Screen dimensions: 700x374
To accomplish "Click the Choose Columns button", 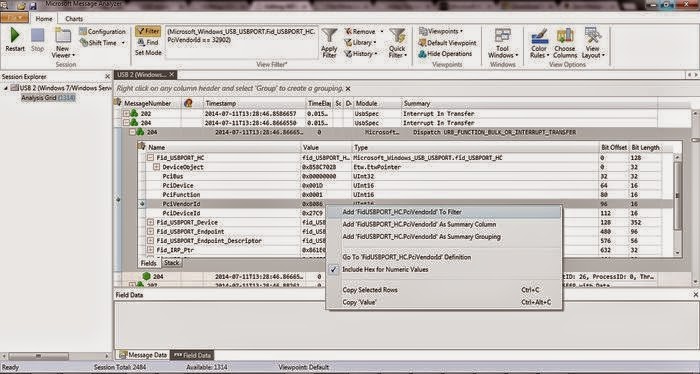I will pos(565,43).
